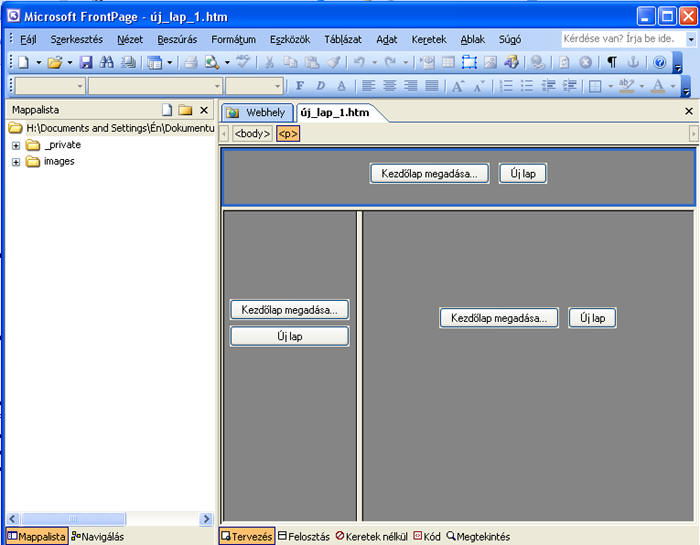Click the Insert Table icon

click(448, 62)
